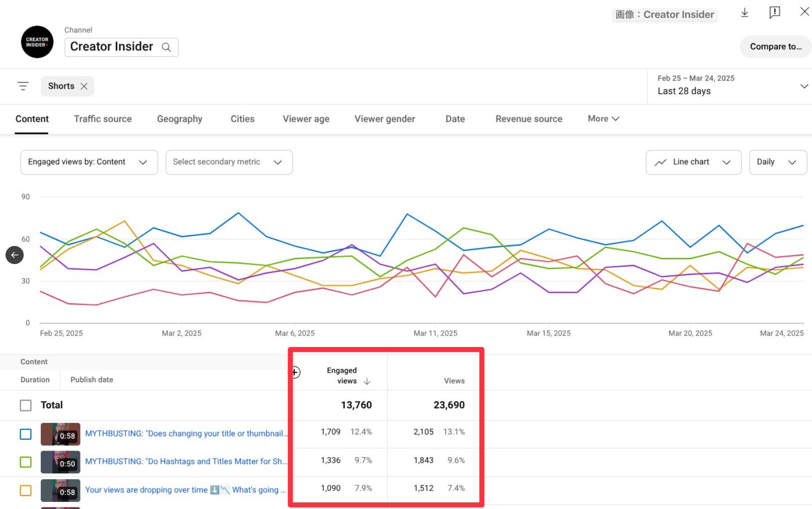This screenshot has height=509, width=812.
Task: Click the 1,843 views cell
Action: [x=423, y=461]
